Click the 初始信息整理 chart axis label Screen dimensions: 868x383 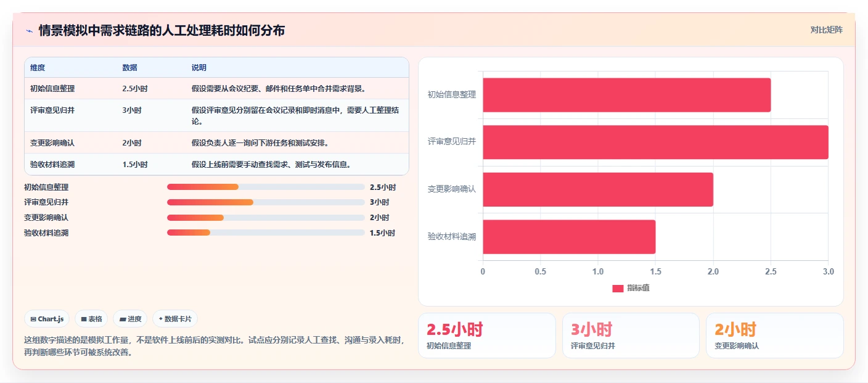[452, 95]
